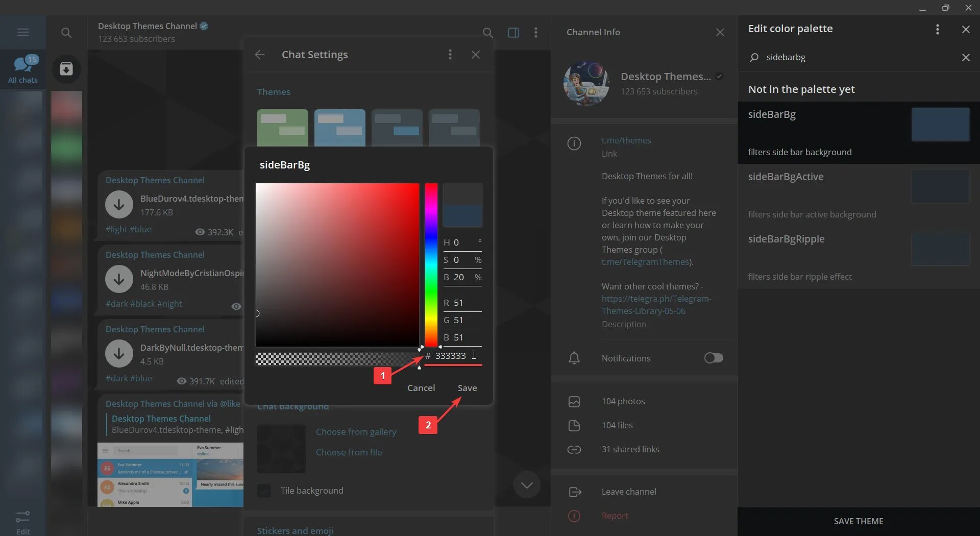Click the Red R value field
The height and width of the screenshot is (536, 980).
[x=462, y=303]
